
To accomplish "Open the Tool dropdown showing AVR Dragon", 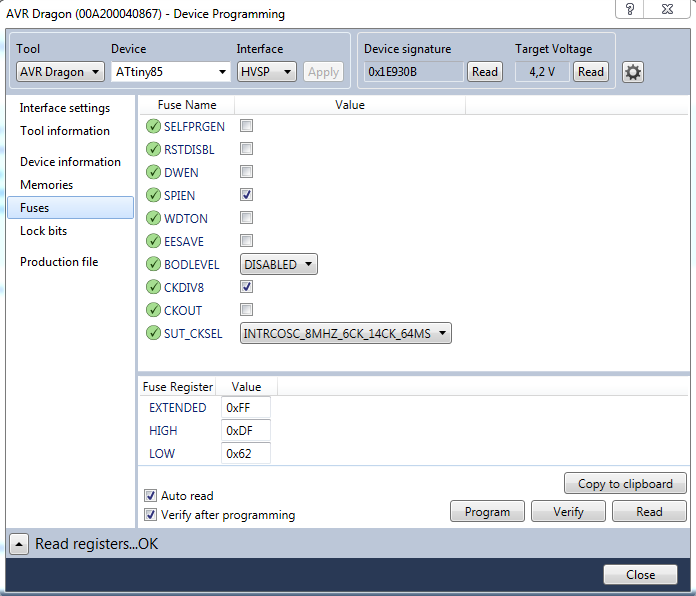I will (x=60, y=72).
